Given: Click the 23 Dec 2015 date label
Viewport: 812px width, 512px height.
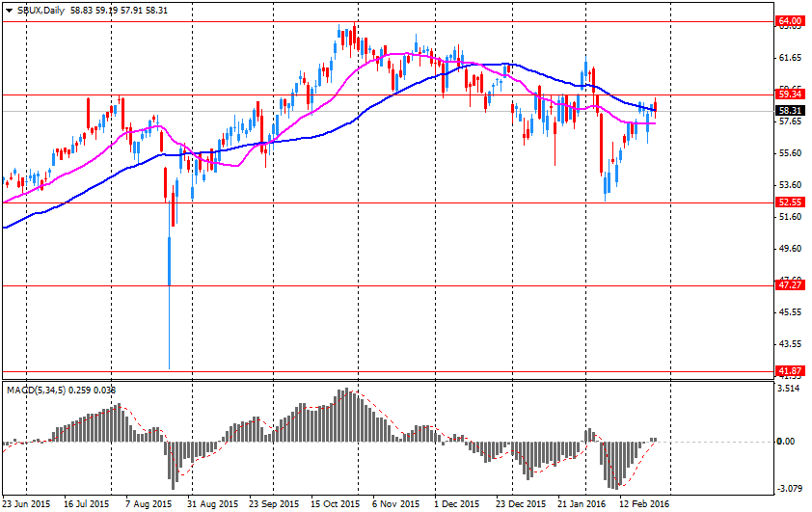Looking at the screenshot, I should tap(521, 503).
